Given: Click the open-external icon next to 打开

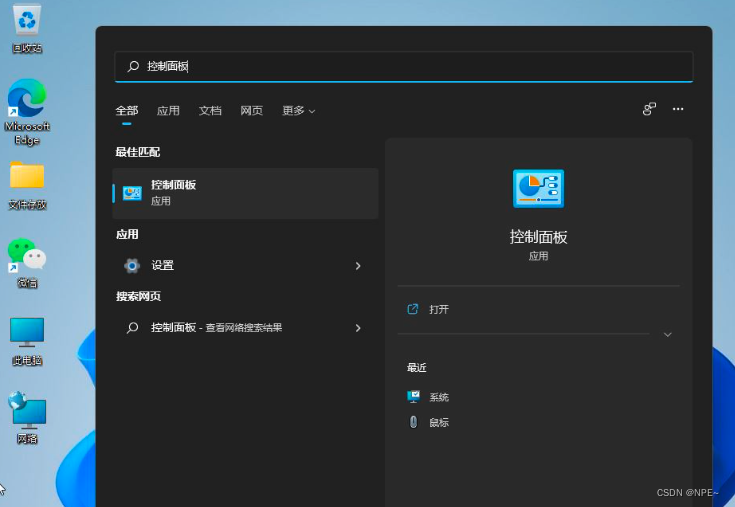Looking at the screenshot, I should [x=412, y=309].
